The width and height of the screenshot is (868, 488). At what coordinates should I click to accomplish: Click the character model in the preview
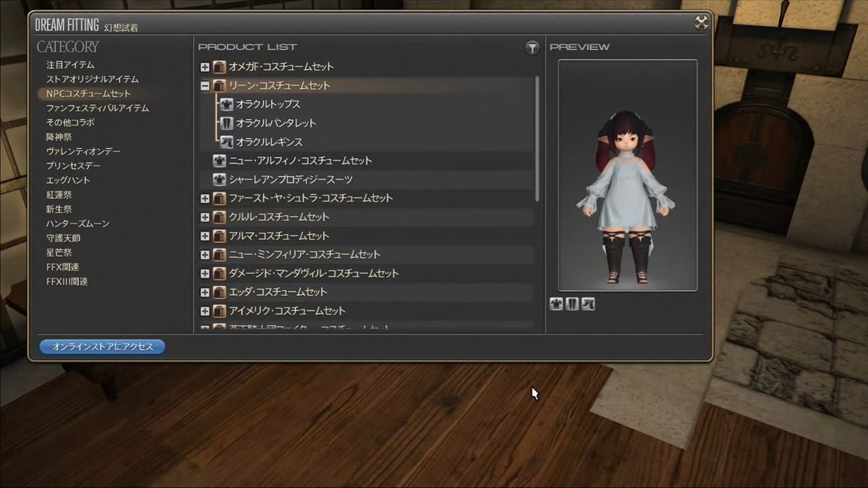click(x=626, y=198)
